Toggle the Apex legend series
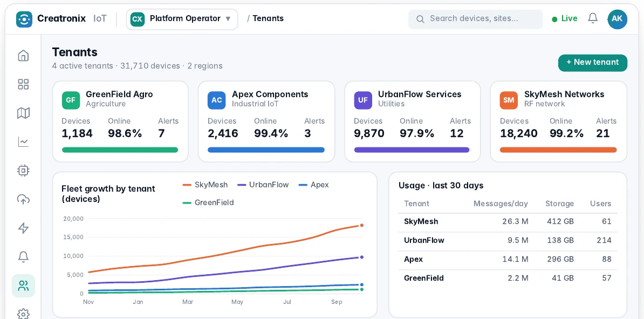 [x=314, y=185]
